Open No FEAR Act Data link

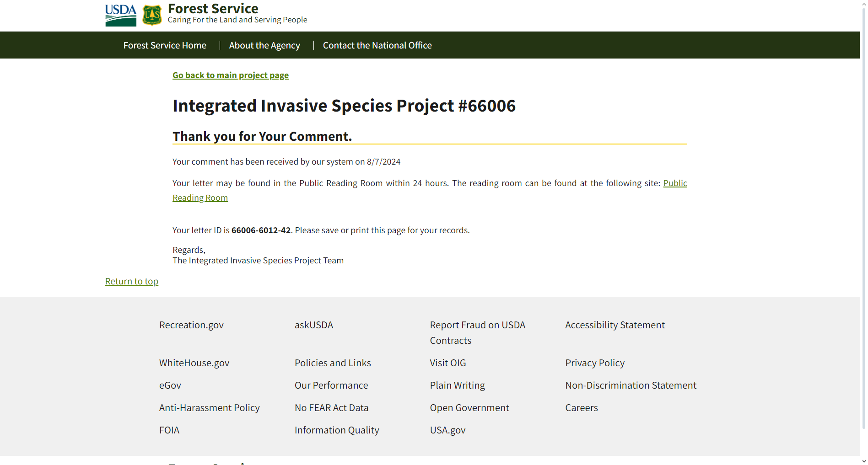(331, 408)
